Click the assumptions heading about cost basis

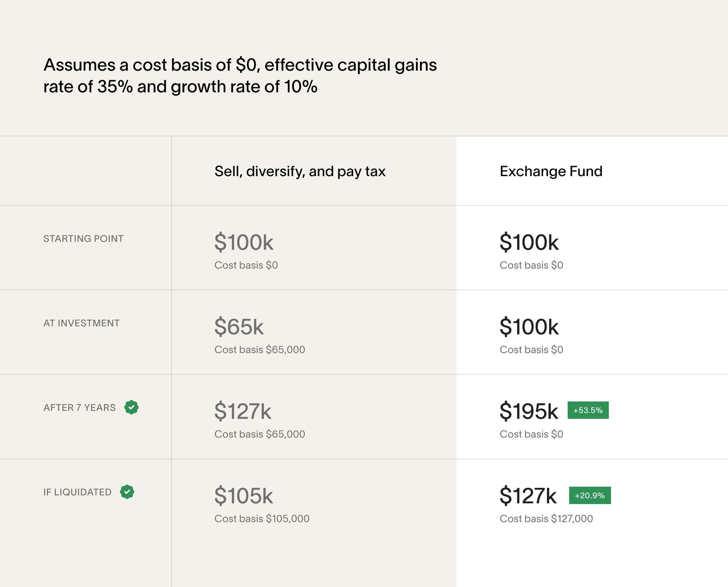click(x=240, y=76)
